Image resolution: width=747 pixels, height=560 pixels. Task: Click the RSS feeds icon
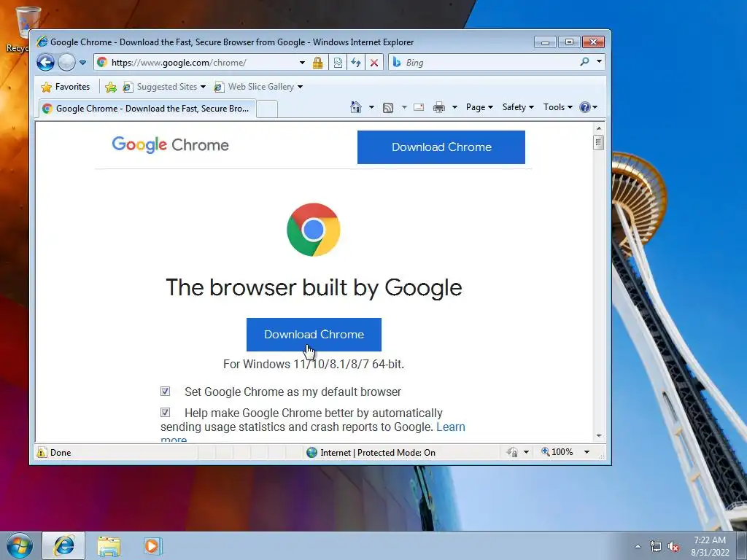click(388, 108)
